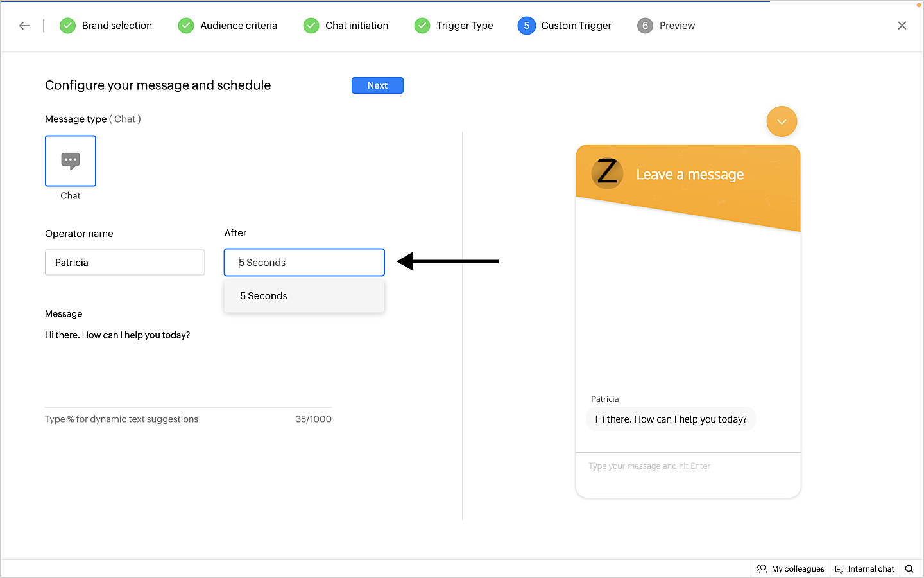Click the green checkmark beside Brand selection
924x578 pixels.
click(67, 26)
